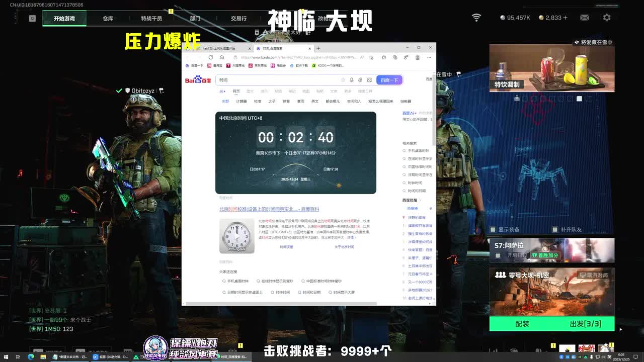Check the Wi-Fi signal icon in game header
644x362 pixels.
476,18
